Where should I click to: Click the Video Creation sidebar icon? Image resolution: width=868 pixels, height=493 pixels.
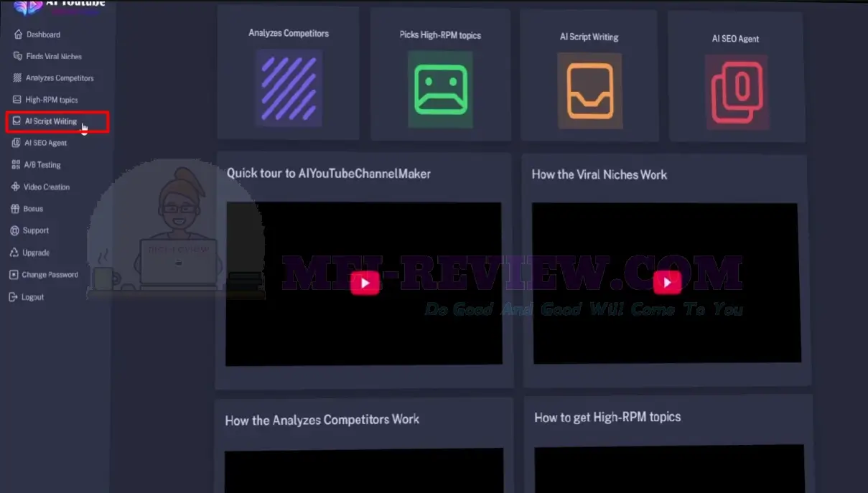click(17, 187)
